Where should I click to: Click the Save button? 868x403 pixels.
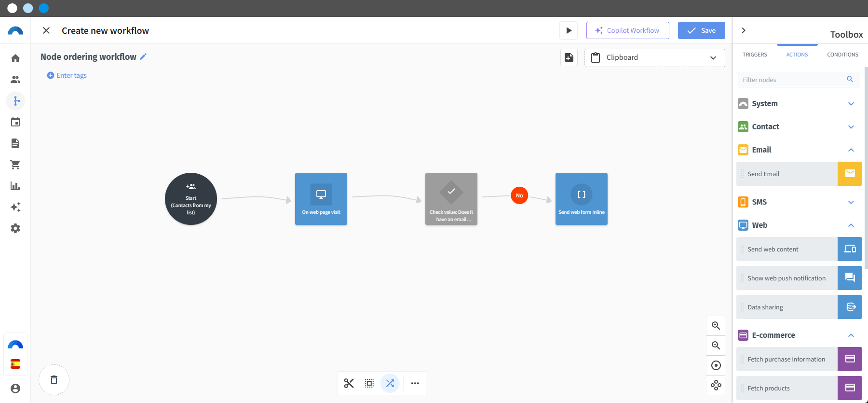(702, 30)
